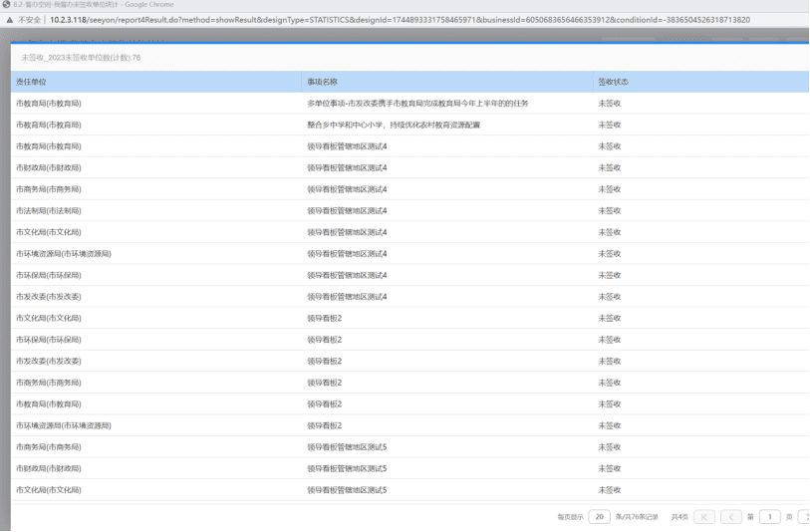Click 市商务局 in the 领导看板2 row

point(49,383)
